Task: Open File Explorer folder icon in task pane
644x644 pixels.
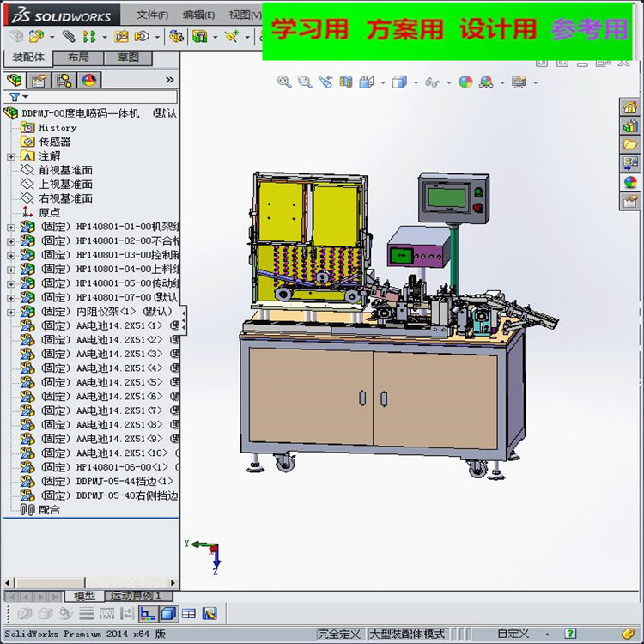Action: coord(629,144)
